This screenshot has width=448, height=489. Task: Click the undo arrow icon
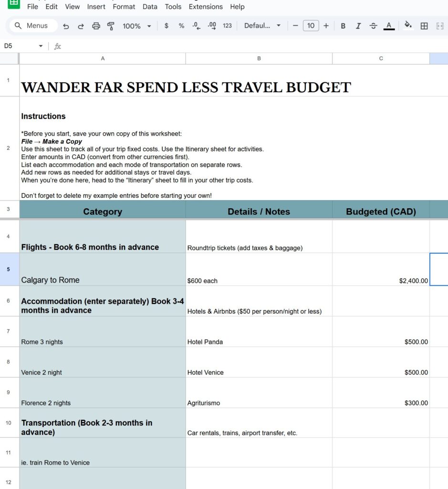click(66, 26)
